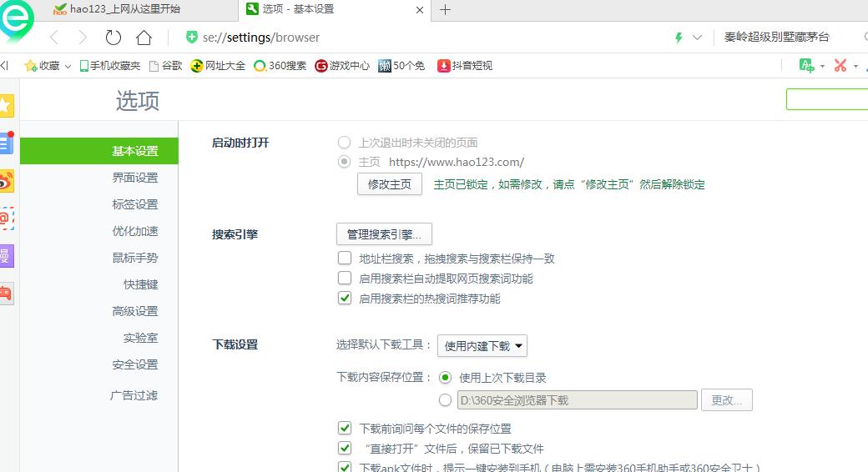Open 手机收藏夹 bookmark
The image size is (868, 472).
coord(109,66)
